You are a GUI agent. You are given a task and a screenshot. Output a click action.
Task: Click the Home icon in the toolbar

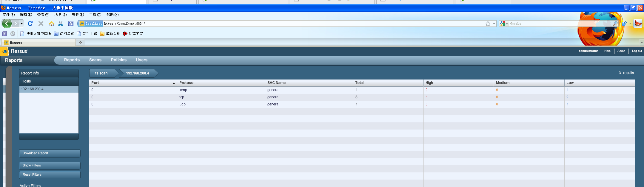click(52, 24)
